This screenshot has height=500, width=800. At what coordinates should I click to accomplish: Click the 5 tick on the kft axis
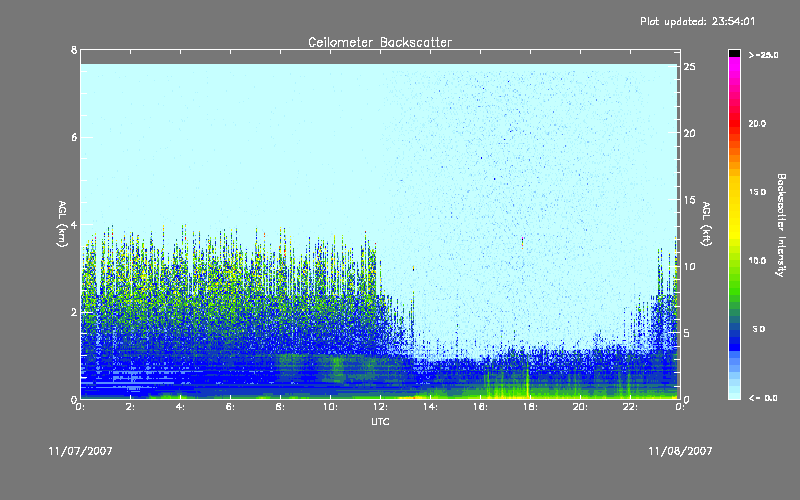click(687, 333)
